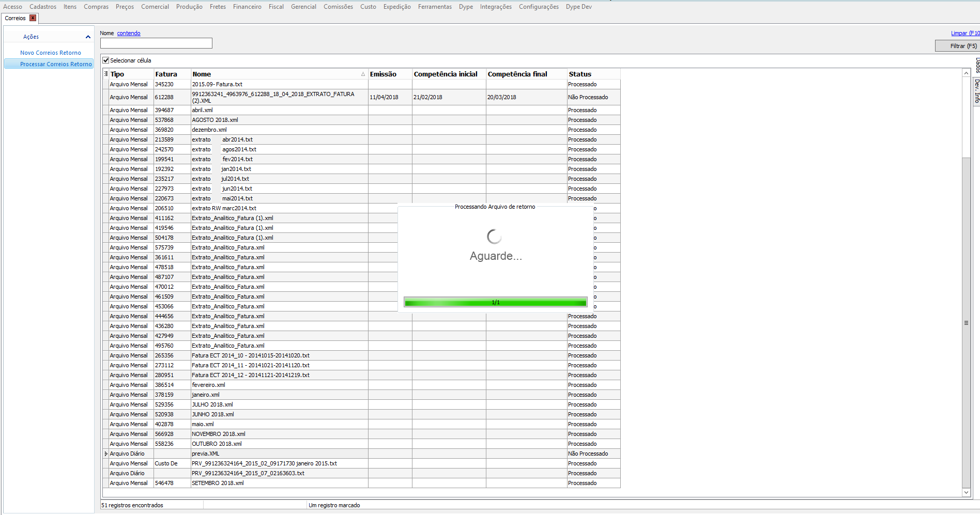Sort by the Status column header

coord(593,74)
